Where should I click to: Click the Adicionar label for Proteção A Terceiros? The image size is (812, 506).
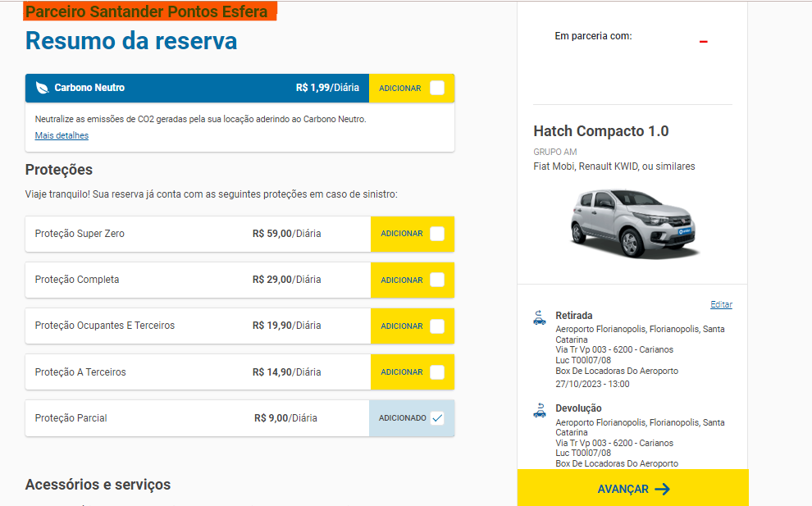coord(402,372)
